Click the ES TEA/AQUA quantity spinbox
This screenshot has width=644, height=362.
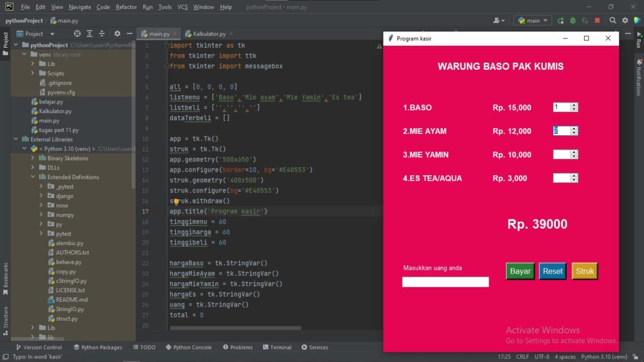point(565,178)
